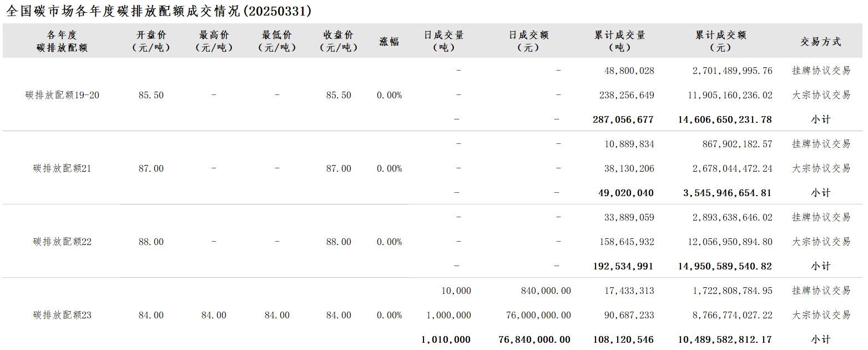Click cumulative amount 1,722,808,784.95

pos(733,291)
